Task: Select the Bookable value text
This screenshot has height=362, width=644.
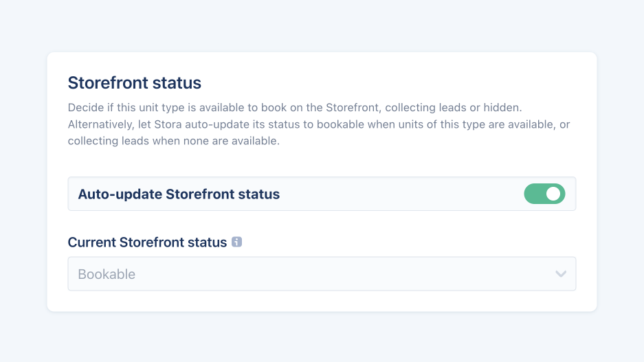Action: point(107,274)
